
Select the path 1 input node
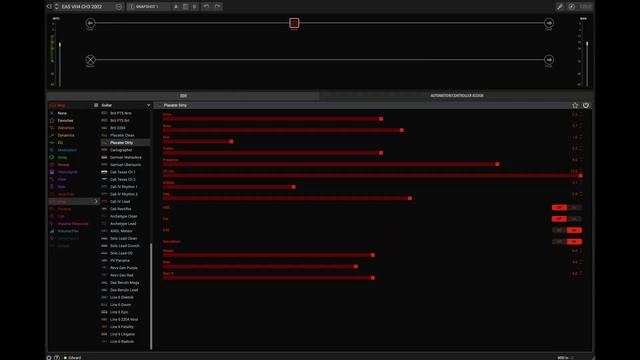[90, 23]
